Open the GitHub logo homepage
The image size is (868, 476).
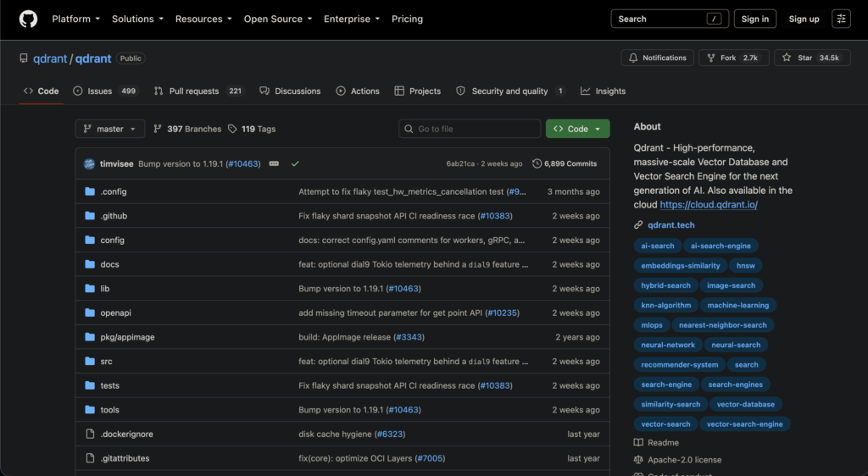coord(28,19)
